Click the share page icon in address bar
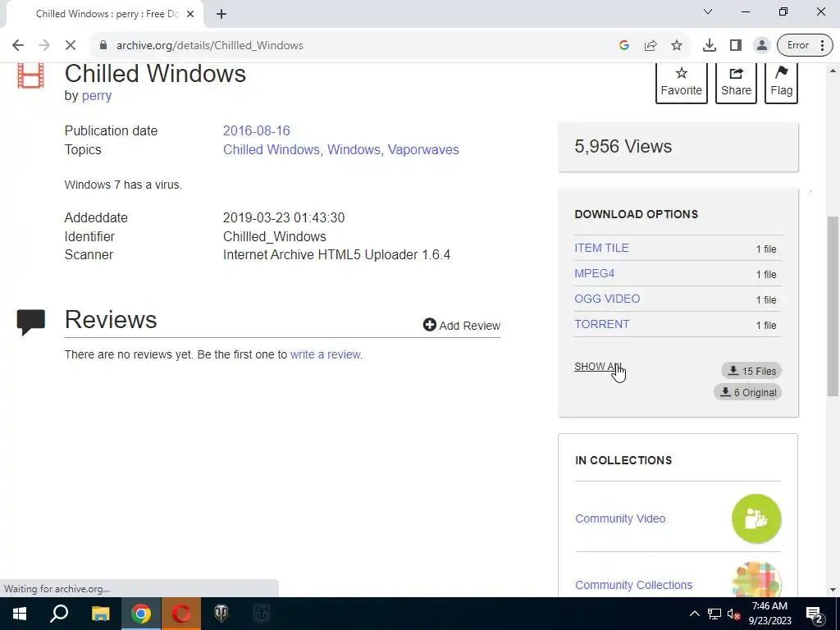The image size is (840, 630). pos(651,46)
